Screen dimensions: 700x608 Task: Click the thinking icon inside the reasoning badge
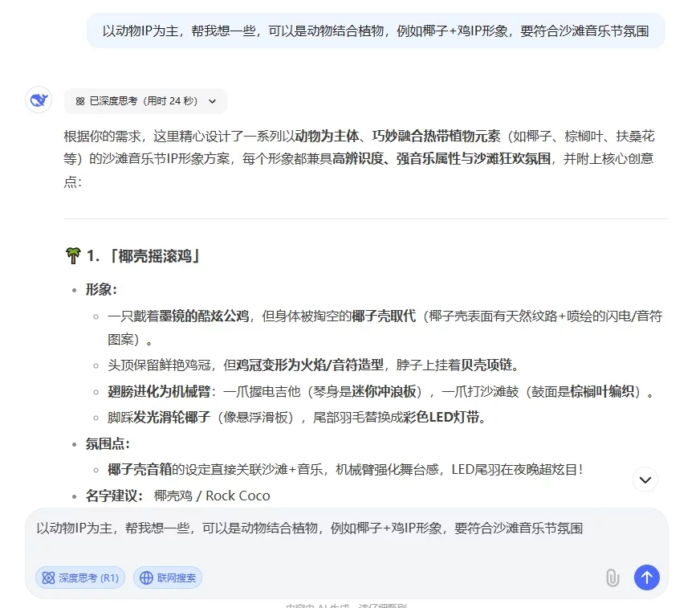[x=79, y=100]
